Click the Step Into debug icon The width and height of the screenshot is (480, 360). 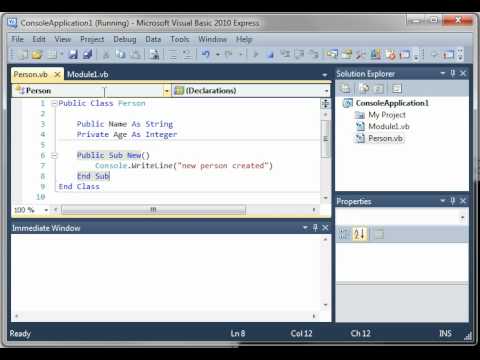click(285, 54)
